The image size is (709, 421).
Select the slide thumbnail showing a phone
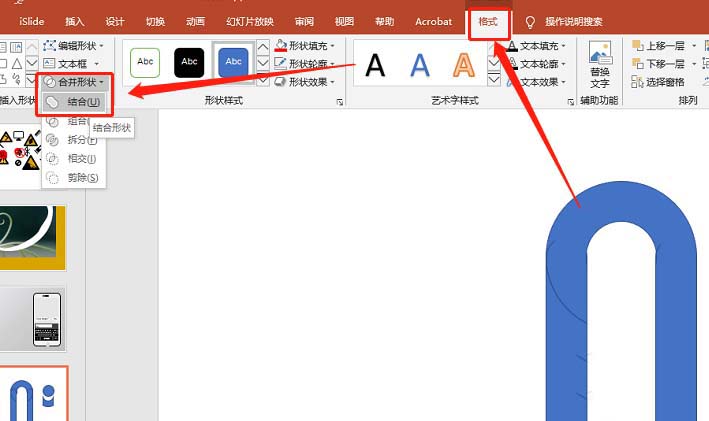(33, 320)
